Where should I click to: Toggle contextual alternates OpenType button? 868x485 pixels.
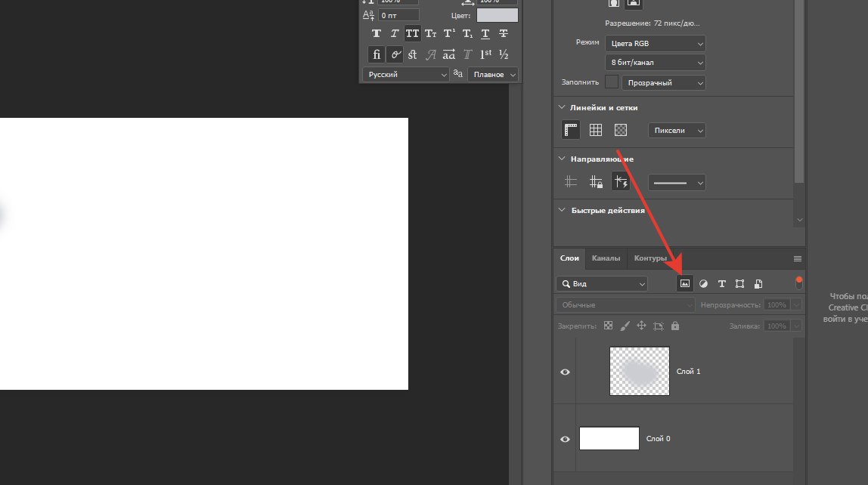(395, 54)
